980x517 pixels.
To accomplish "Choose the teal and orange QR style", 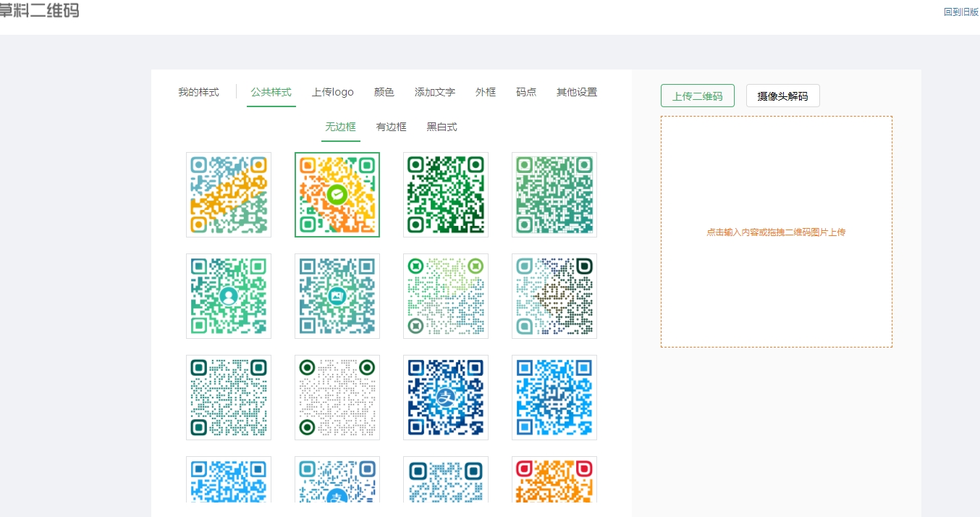I will point(229,195).
